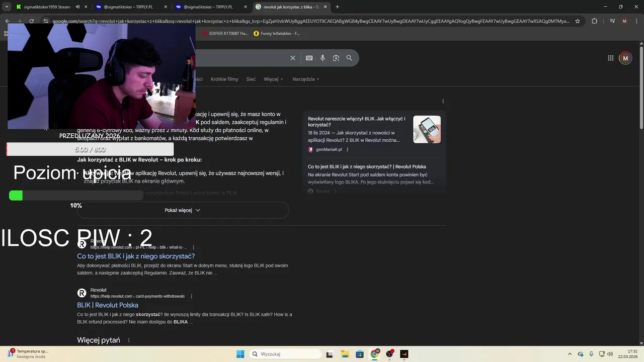The width and height of the screenshot is (644, 362).
Task: Open 'Revolut nareszcie włączył BLIK' article
Action: [x=357, y=122]
